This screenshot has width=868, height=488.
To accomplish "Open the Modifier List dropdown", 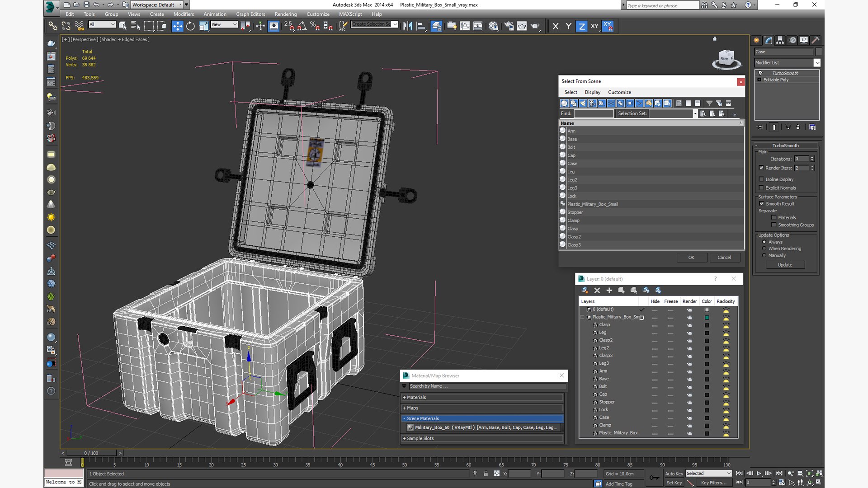I will tap(787, 63).
